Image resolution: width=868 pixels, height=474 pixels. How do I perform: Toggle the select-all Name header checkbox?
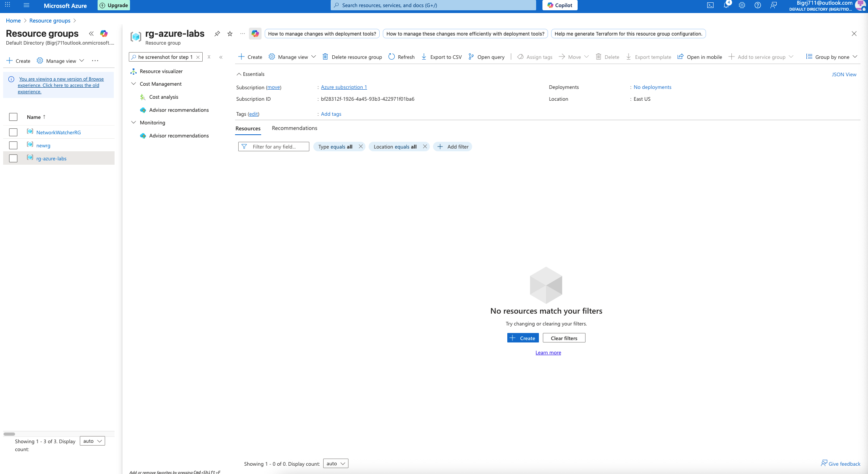[13, 117]
